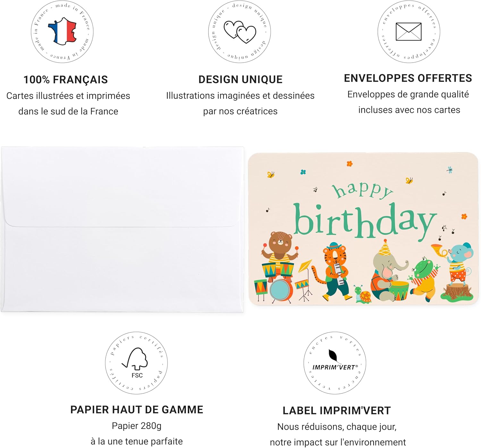Click the orange flower at card top
This screenshot has width=481, height=448.
click(350, 164)
